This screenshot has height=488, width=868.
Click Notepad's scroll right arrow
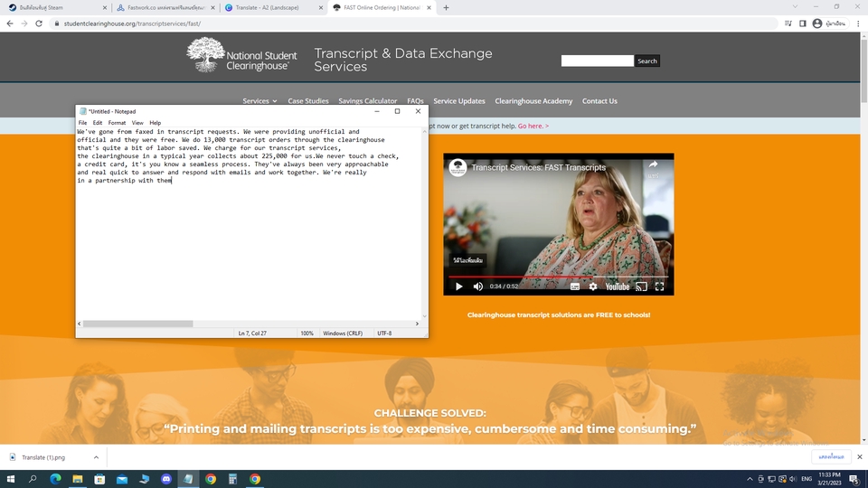[417, 324]
